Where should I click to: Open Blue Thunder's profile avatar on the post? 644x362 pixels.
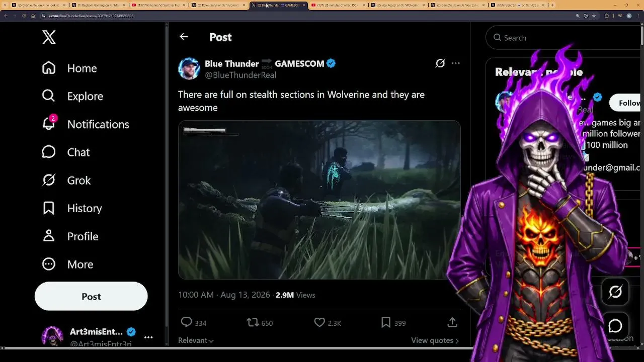point(189,68)
